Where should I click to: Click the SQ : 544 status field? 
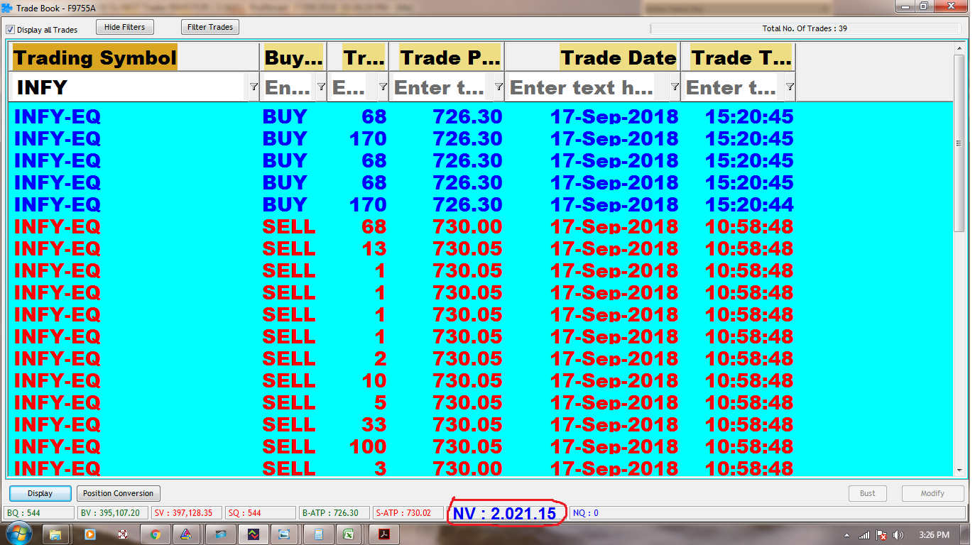point(261,512)
